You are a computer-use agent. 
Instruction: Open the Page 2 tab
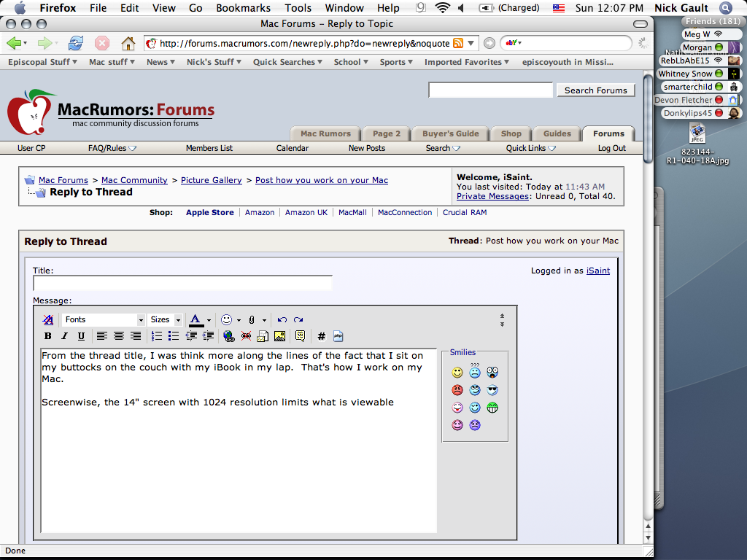(x=387, y=134)
